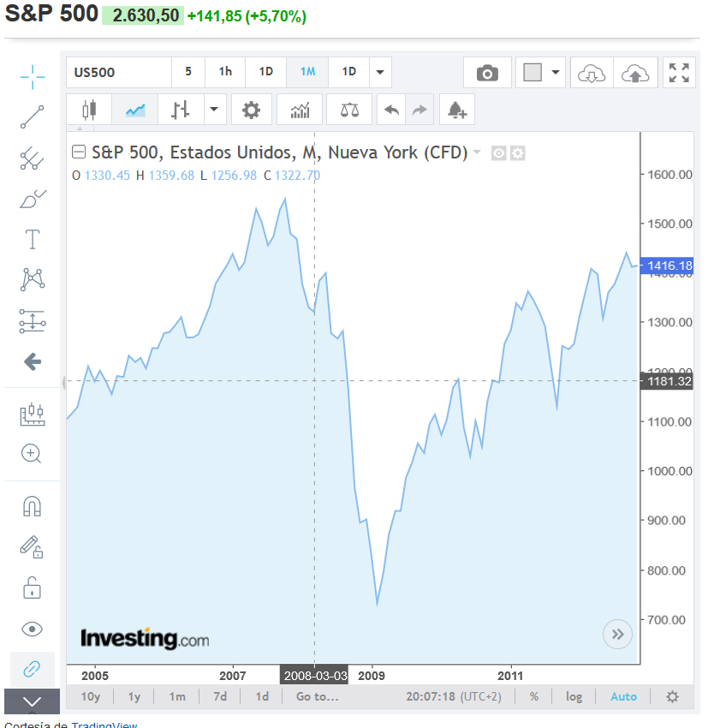This screenshot has width=714, height=728.
Task: Select the trend line drawing tool
Action: click(x=32, y=117)
